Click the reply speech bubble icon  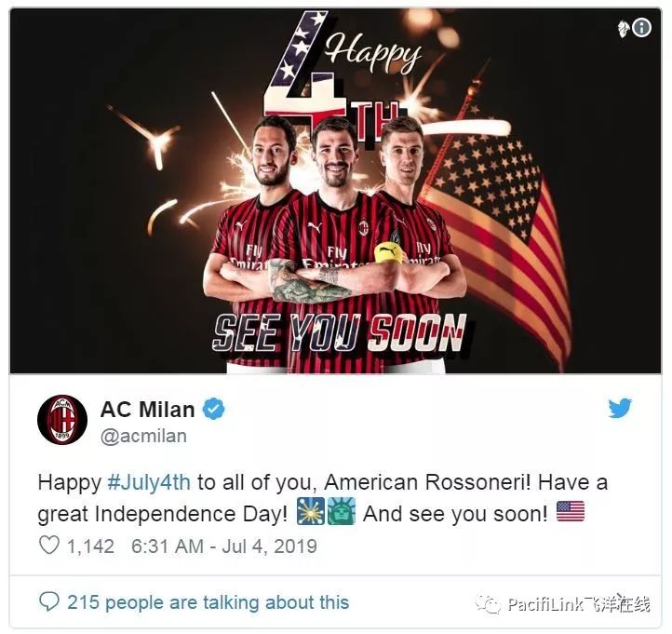coord(48,601)
